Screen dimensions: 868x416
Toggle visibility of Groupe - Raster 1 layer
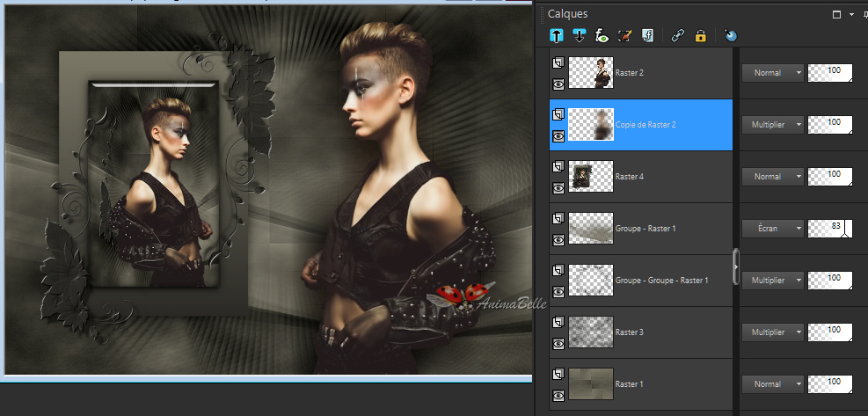coord(558,240)
